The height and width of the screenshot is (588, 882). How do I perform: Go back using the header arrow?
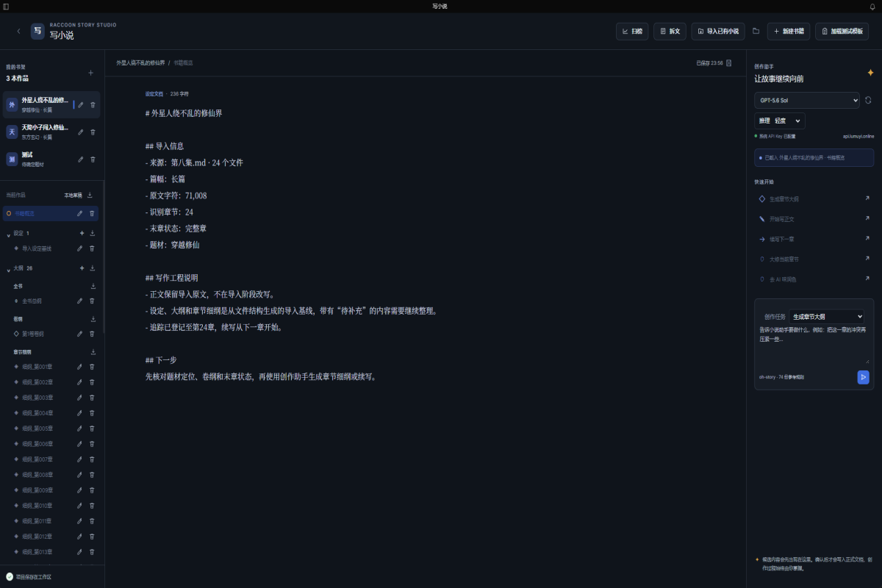tap(18, 31)
